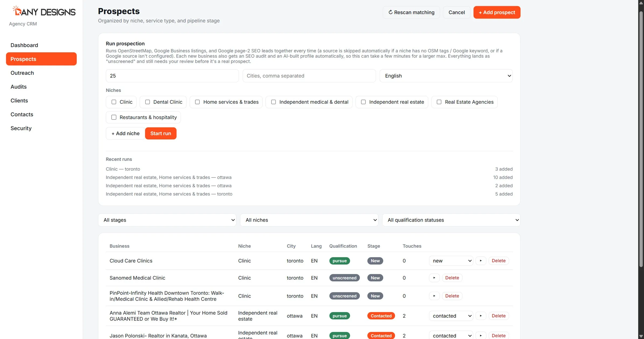Open stage dropdown for Anna Alemi Team

point(451,316)
